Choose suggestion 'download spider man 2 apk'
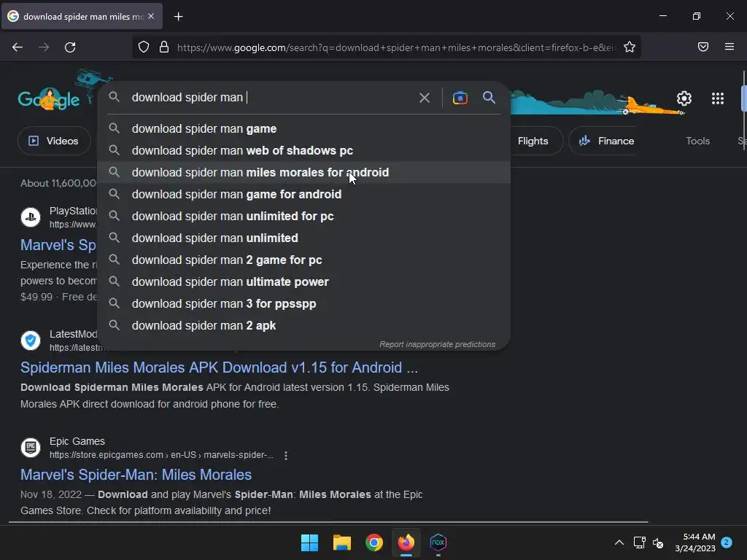This screenshot has height=560, width=747. 304,326
